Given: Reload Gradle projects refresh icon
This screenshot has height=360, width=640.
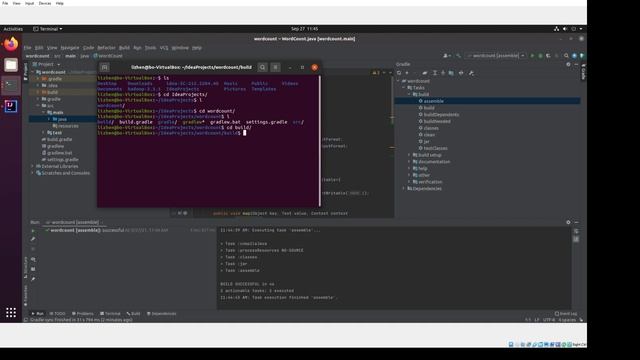Looking at the screenshot, I should coord(399,73).
